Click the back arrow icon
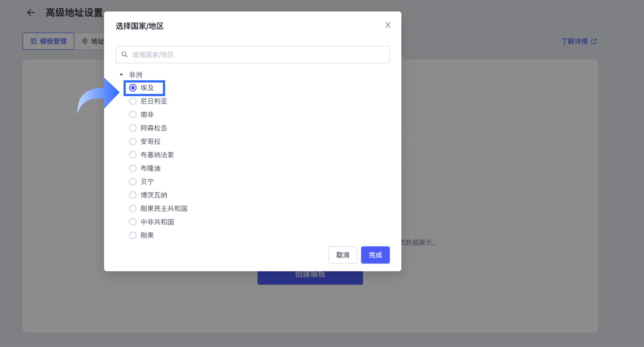This screenshot has width=644, height=347. coord(31,12)
